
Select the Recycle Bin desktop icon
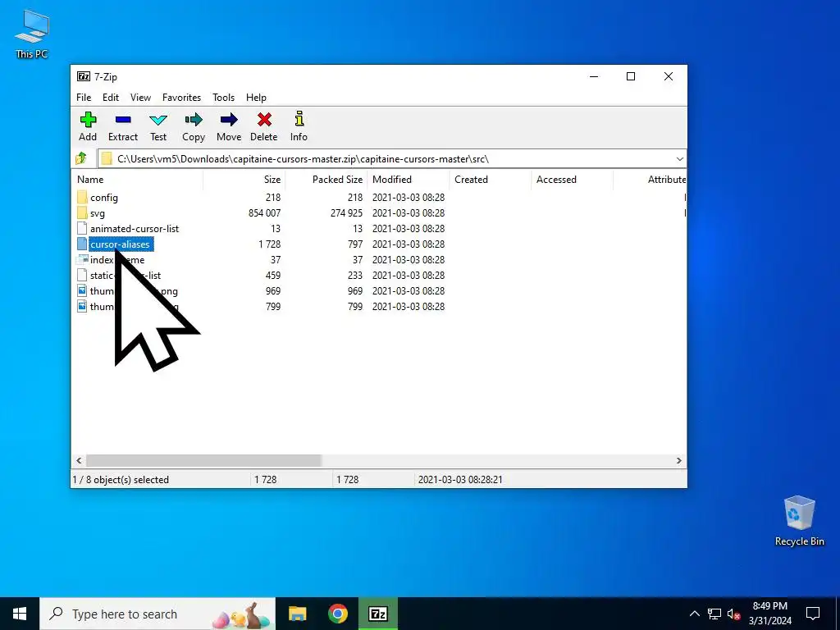799,521
